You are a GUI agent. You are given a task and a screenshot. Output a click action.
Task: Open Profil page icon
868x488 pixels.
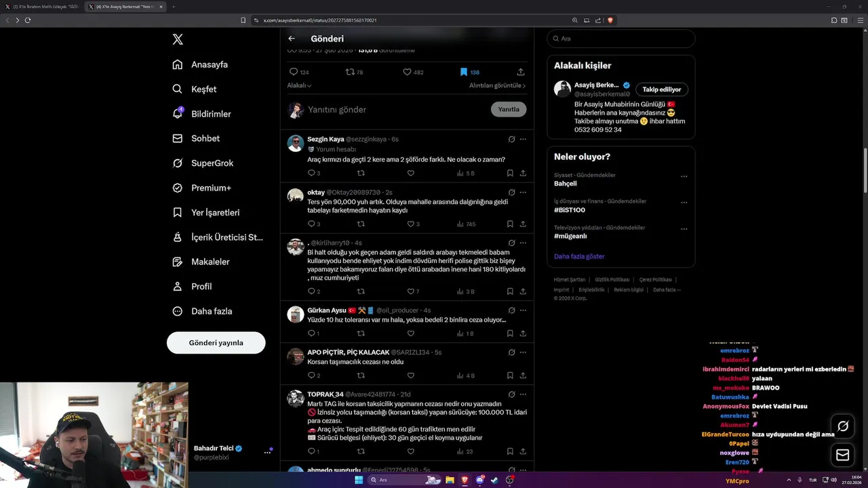(x=177, y=286)
